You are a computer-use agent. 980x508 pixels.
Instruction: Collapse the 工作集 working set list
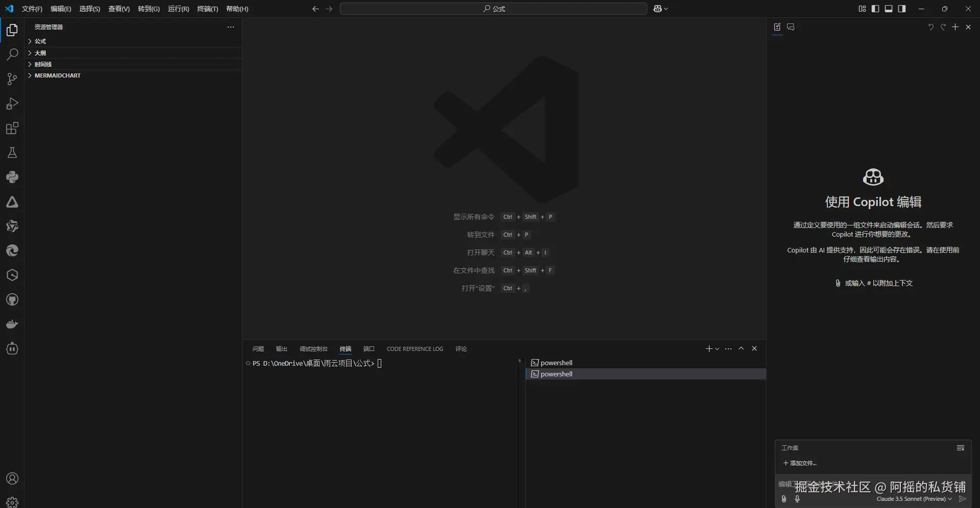tap(961, 448)
